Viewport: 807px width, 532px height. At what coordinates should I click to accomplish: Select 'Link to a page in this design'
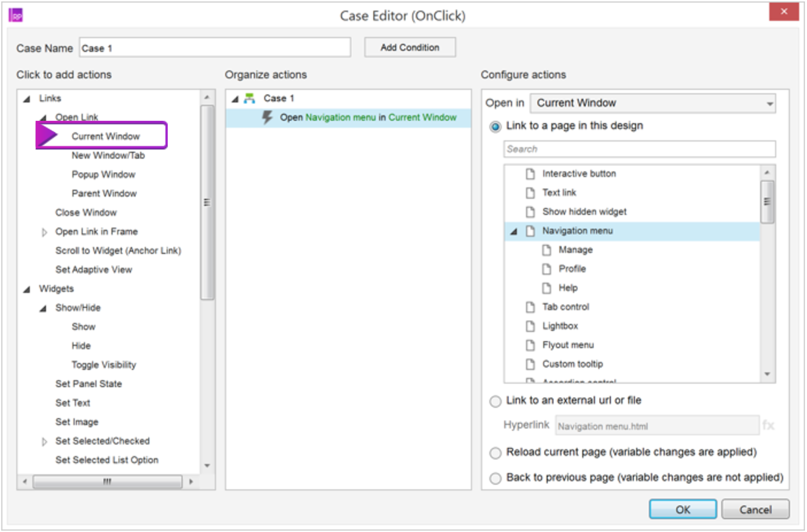tap(496, 126)
